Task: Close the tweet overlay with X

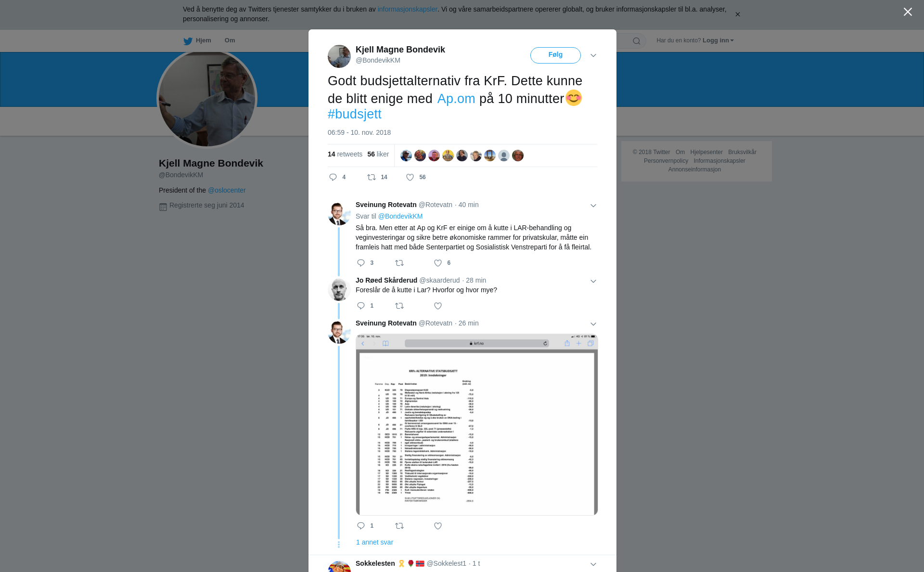Action: click(x=908, y=12)
